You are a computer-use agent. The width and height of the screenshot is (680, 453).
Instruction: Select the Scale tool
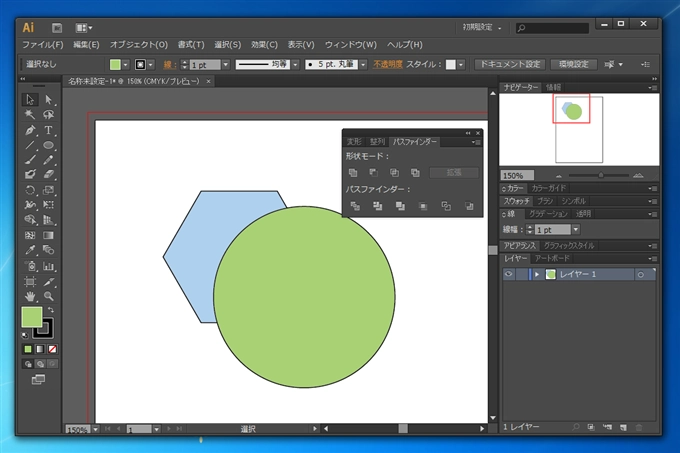(x=48, y=190)
